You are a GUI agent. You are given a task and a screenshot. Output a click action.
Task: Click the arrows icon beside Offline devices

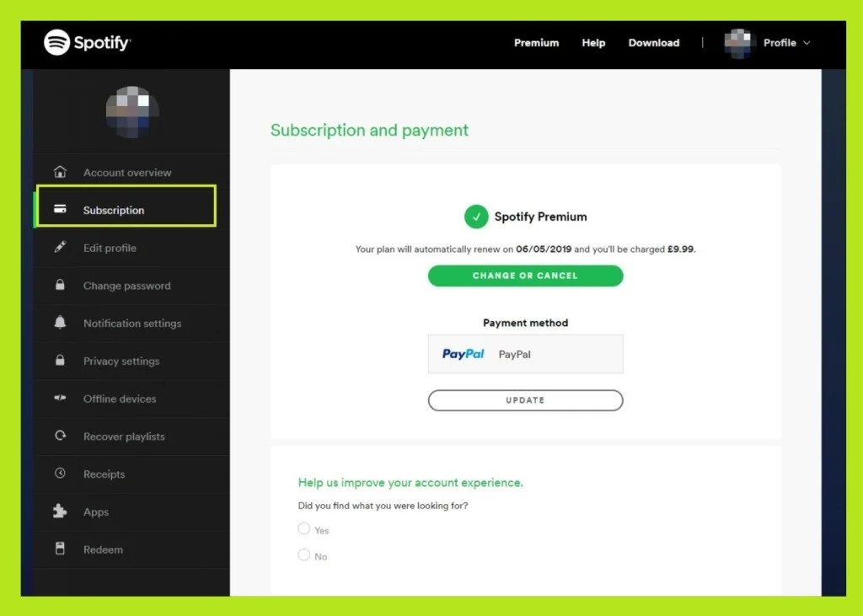[x=60, y=398]
